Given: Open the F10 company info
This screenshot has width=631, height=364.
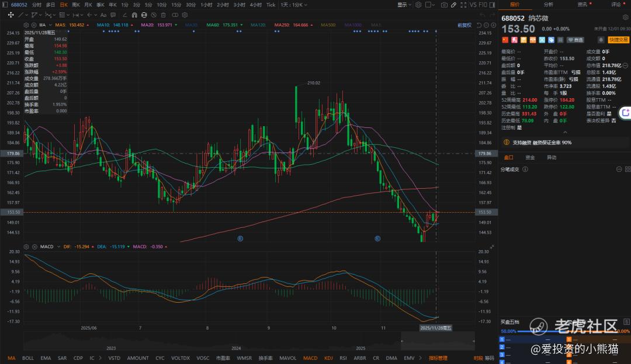Looking at the screenshot, I should [483, 5].
